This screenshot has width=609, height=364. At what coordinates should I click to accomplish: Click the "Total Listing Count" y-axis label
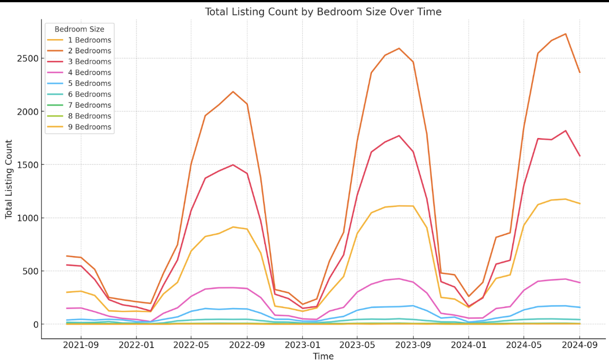[9, 179]
